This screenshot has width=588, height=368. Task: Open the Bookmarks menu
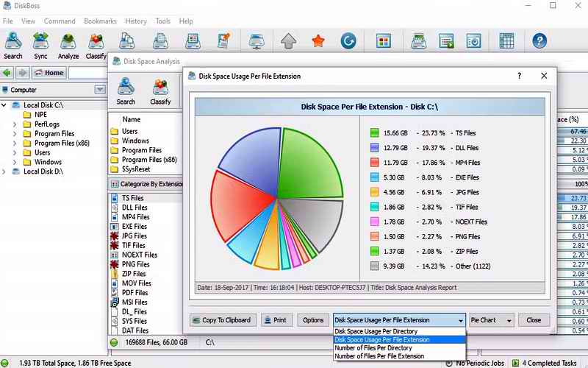[x=99, y=21]
